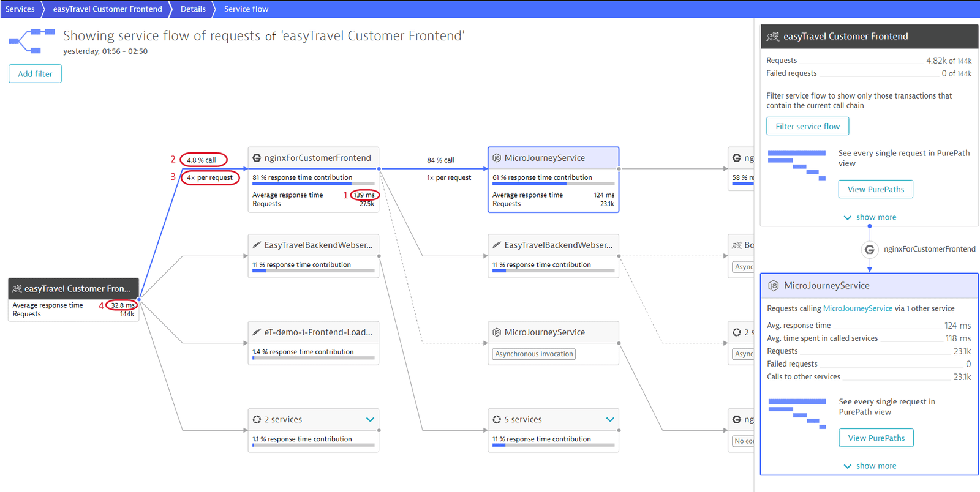980x492 pixels.
Task: Expand the 5 services group node
Action: click(610, 420)
